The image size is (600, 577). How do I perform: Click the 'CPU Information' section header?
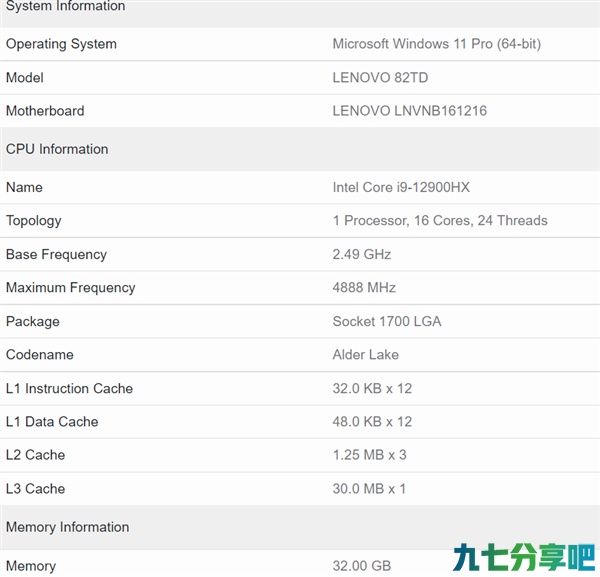57,149
